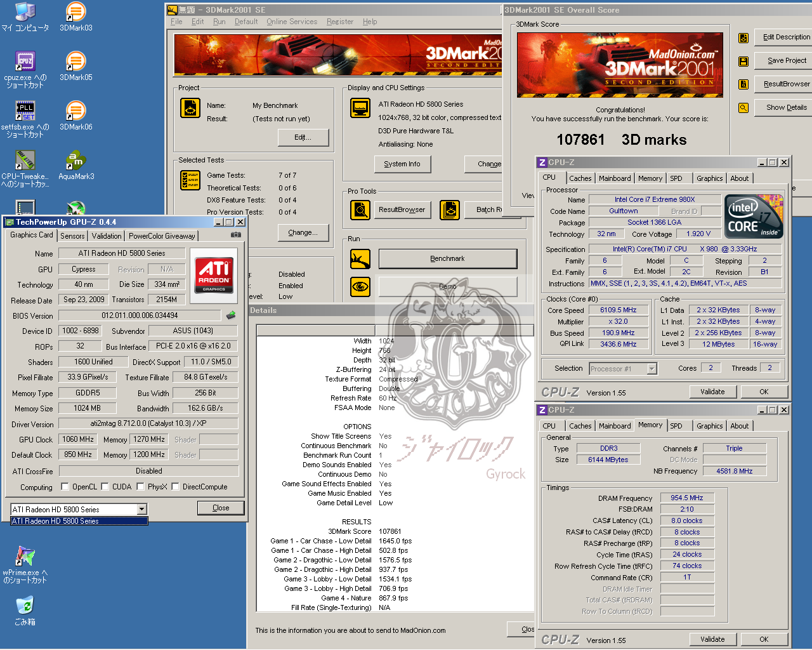Open the 3DMark03 desktop shortcut
This screenshot has width=812, height=650.
[x=75, y=17]
